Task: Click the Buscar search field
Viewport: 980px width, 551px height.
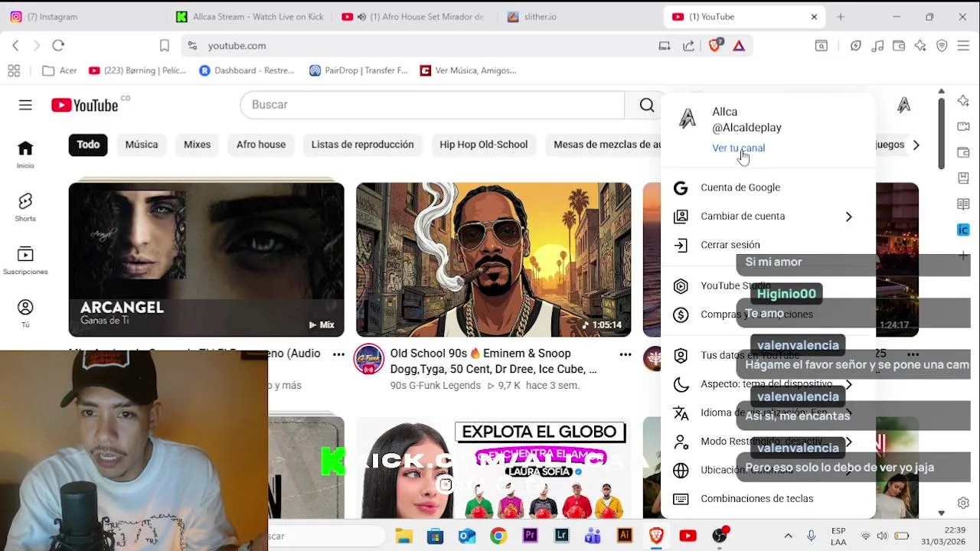Action: coord(433,105)
